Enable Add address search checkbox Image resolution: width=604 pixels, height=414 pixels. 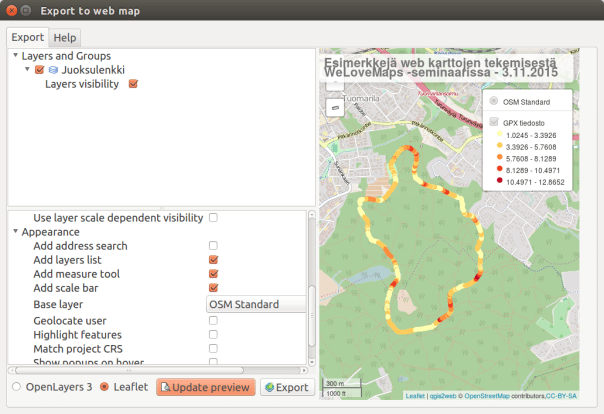click(213, 245)
